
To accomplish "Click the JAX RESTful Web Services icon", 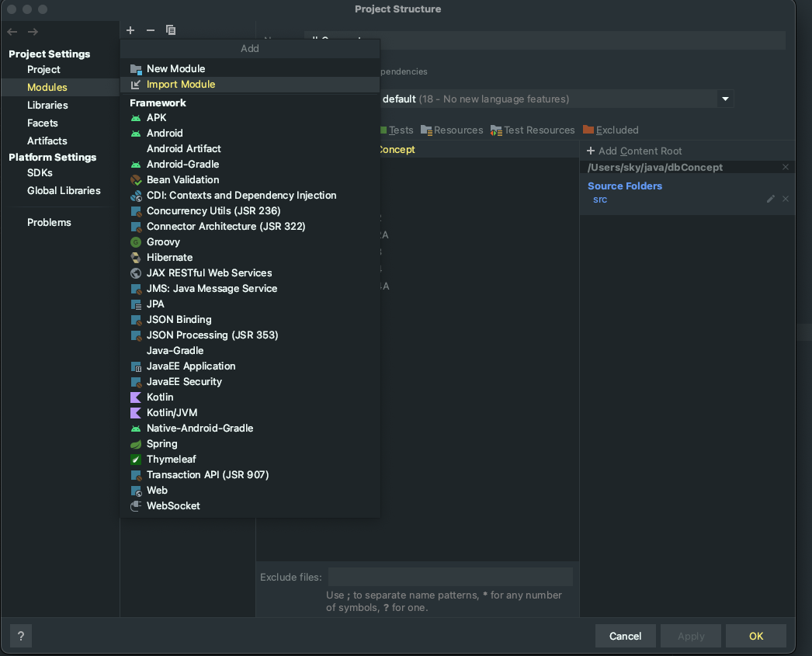I will tap(136, 272).
